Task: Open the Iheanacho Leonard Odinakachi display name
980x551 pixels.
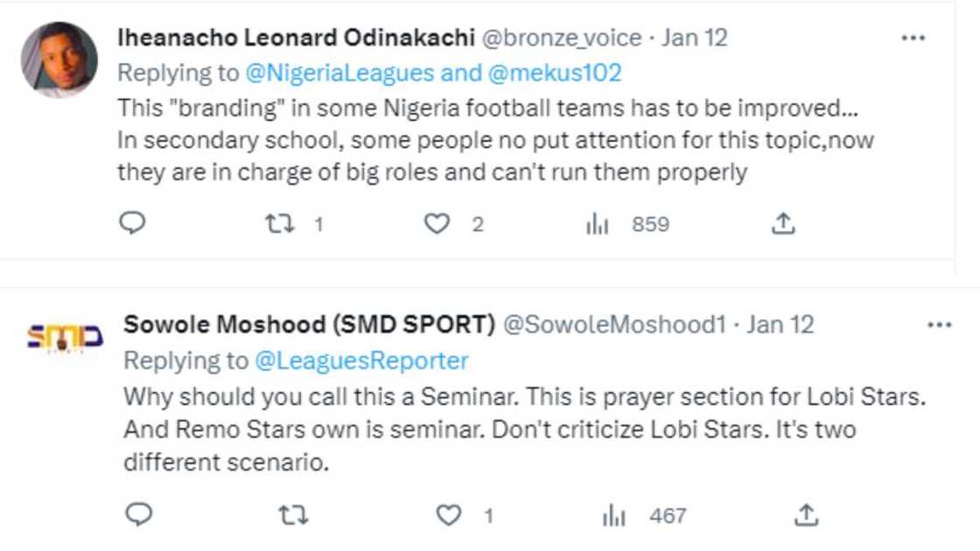Action: [296, 38]
